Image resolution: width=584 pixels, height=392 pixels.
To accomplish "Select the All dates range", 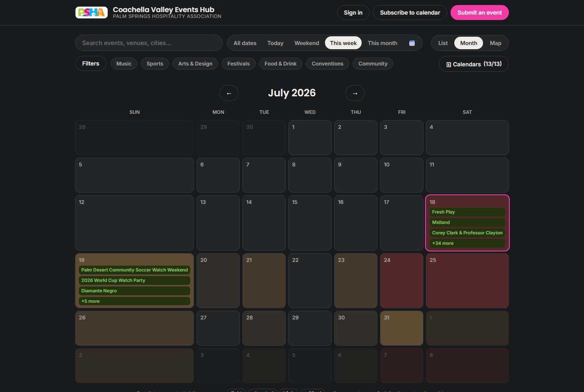I will (245, 43).
